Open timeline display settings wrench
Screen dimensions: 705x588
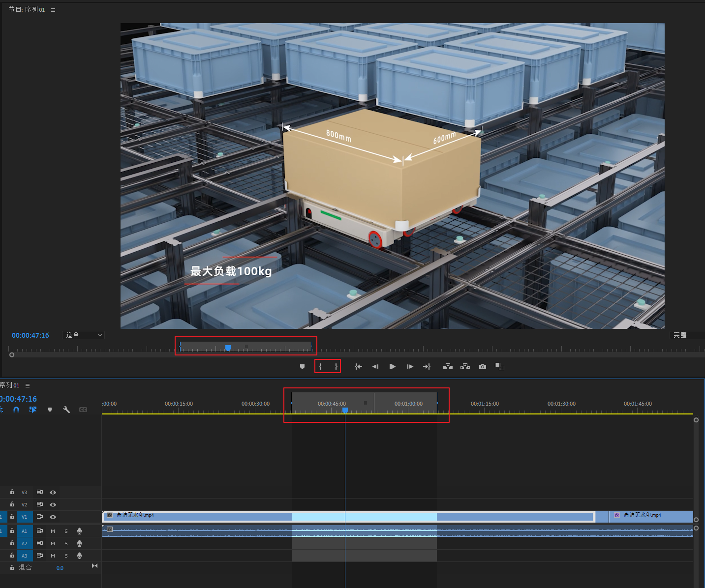coord(66,410)
